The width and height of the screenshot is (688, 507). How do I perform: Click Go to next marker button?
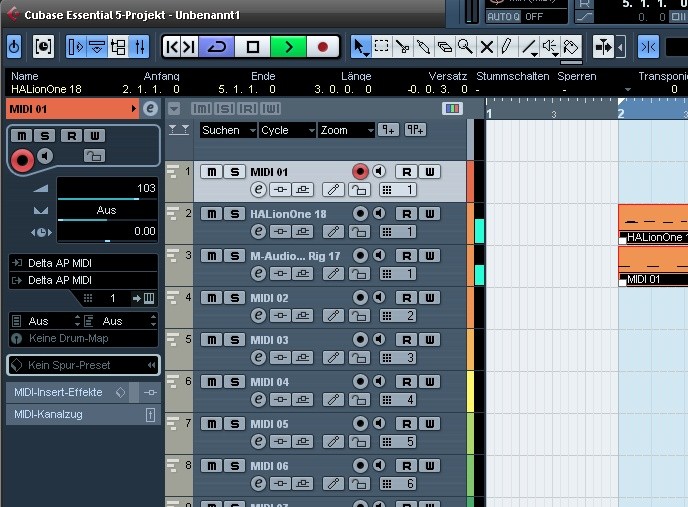coord(189,47)
